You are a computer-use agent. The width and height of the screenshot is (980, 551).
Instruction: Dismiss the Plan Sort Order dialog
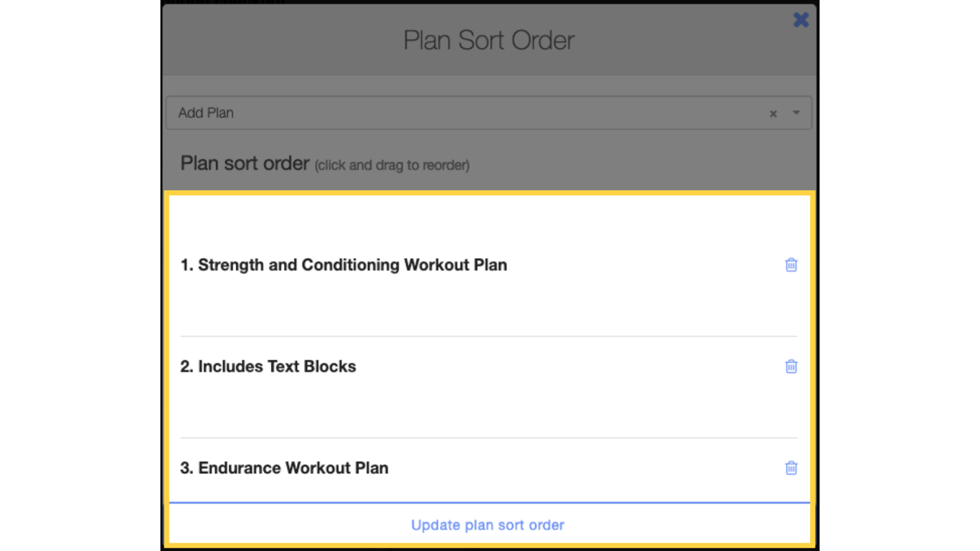801,20
